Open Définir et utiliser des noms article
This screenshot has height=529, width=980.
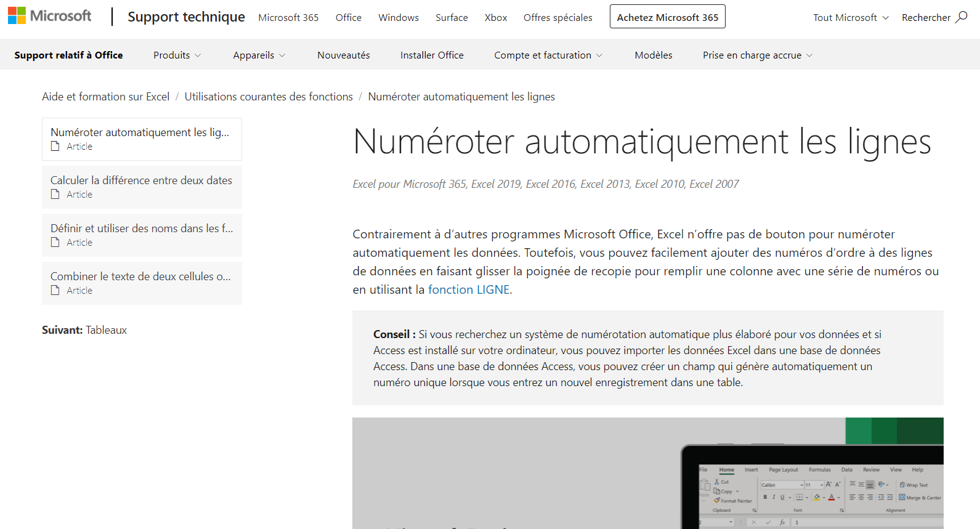click(x=142, y=235)
